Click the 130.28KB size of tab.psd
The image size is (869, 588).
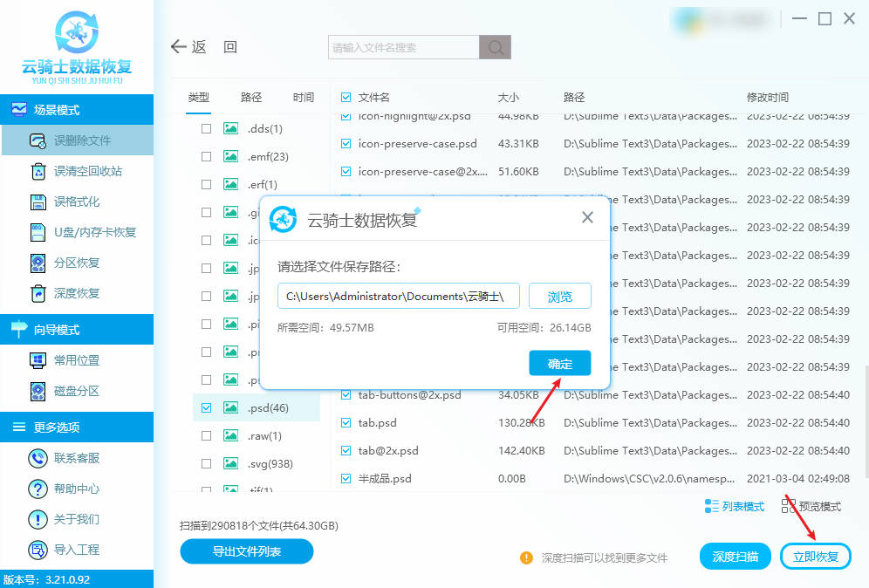click(521, 423)
